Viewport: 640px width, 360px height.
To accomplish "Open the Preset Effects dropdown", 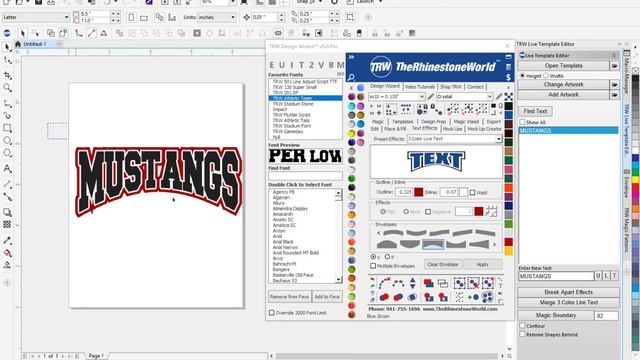I will pyautogui.click(x=498, y=139).
